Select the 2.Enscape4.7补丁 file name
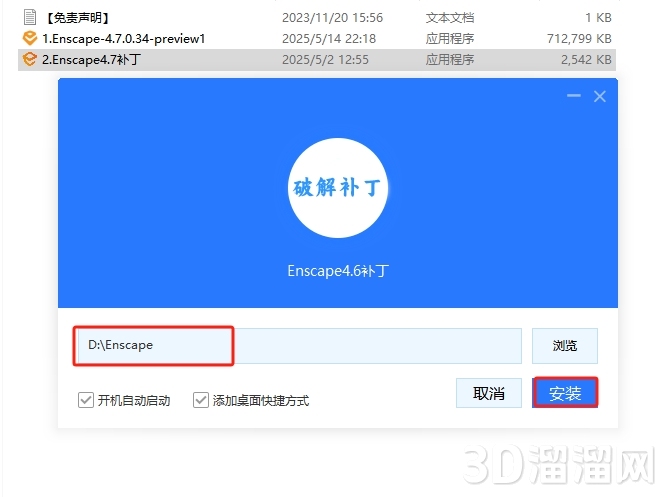The height and width of the screenshot is (497, 671). [91, 60]
